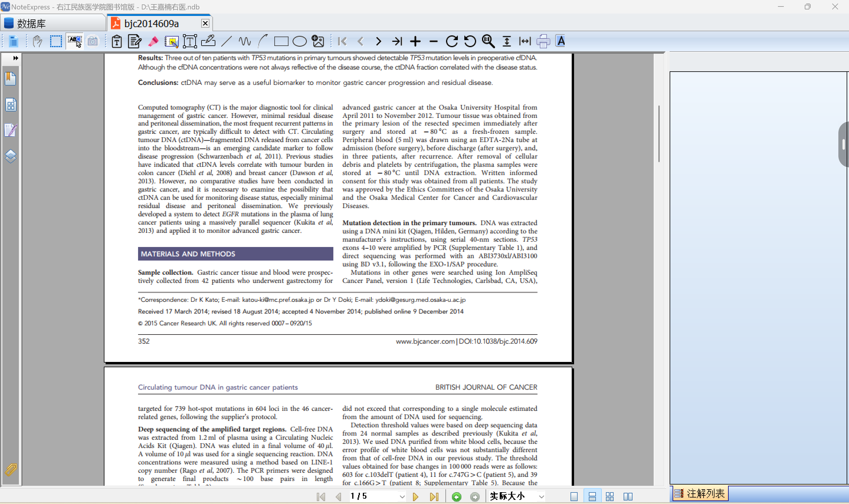The width and height of the screenshot is (849, 504).
Task: Select the rectangle shape tool
Action: pos(281,42)
